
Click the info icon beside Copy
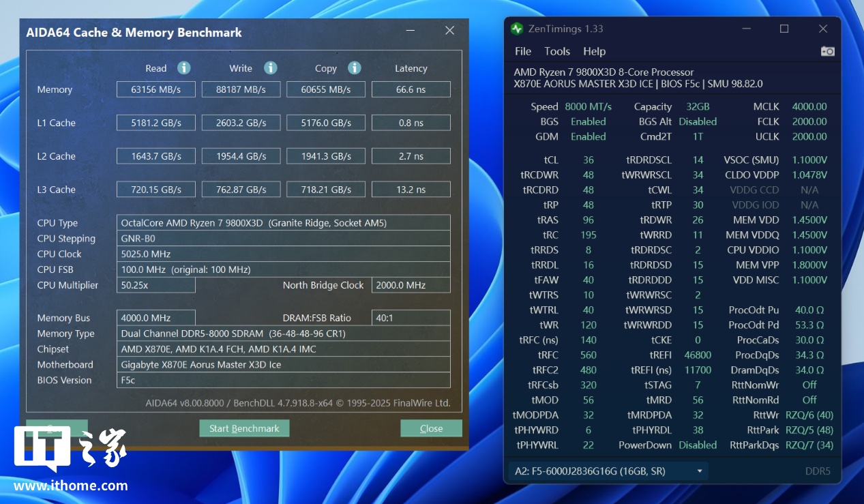(x=354, y=68)
